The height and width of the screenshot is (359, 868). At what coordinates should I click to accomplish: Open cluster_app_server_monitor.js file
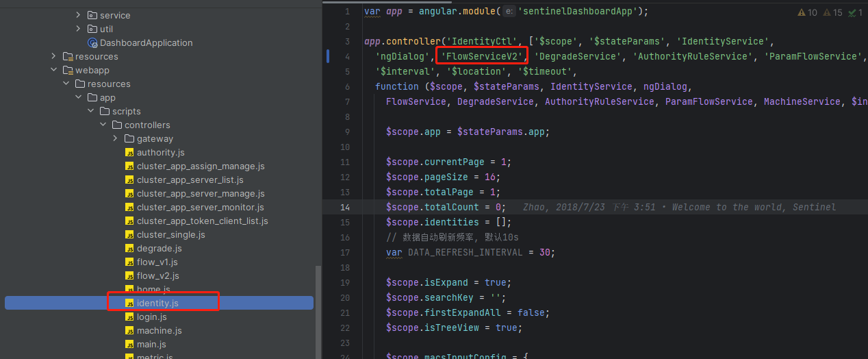[200, 207]
